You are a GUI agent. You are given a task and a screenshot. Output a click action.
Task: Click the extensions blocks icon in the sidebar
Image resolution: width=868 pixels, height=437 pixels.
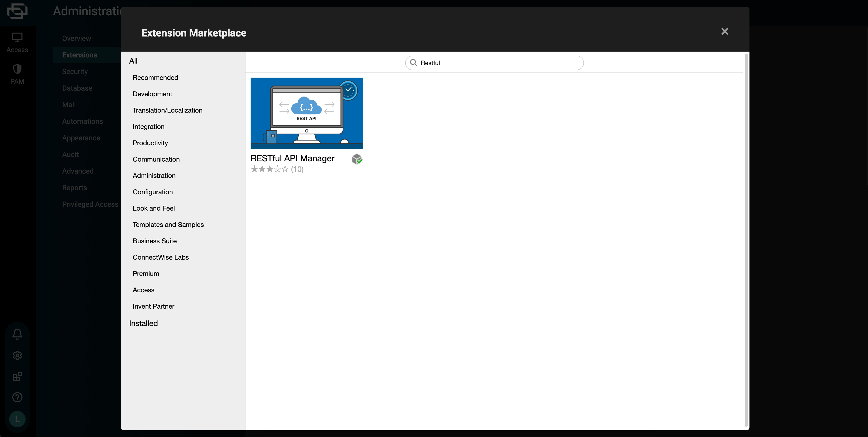[17, 376]
